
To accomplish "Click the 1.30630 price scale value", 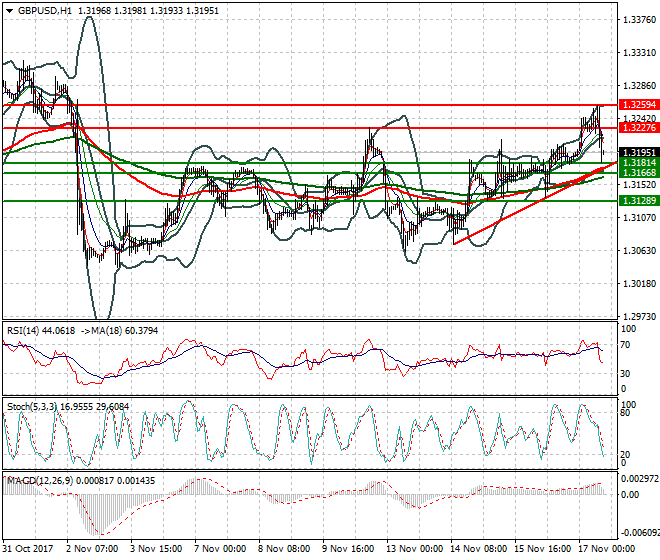I will 639,251.
